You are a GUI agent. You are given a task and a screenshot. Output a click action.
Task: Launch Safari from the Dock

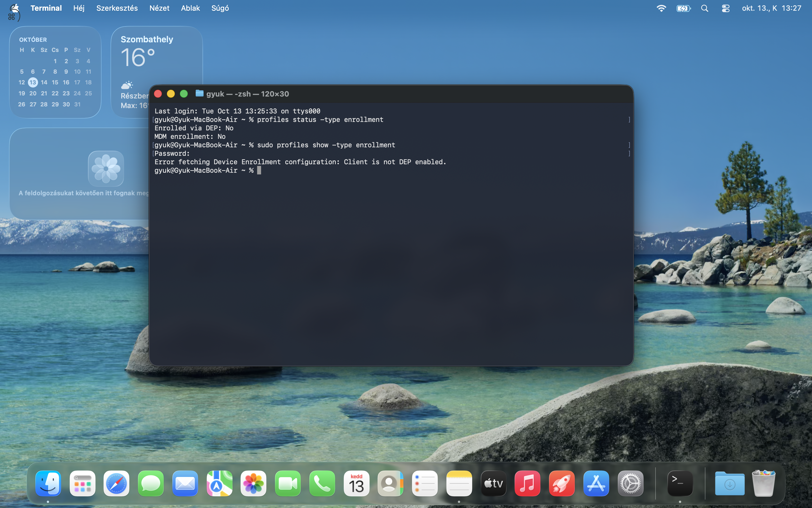tap(117, 483)
